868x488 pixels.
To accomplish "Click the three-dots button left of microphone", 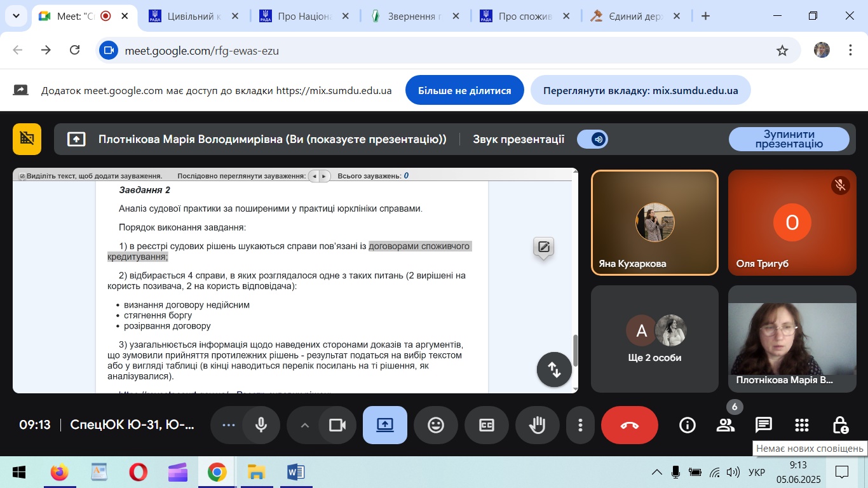I will (x=229, y=425).
